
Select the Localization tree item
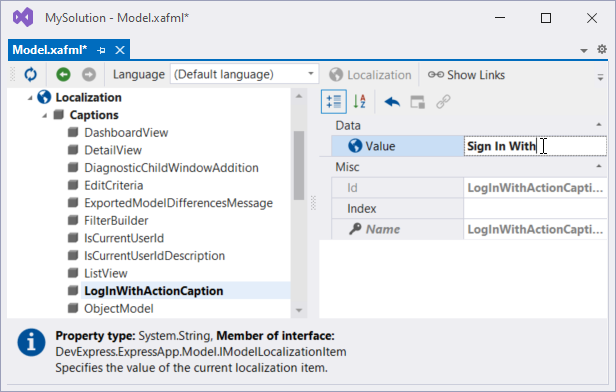(88, 97)
